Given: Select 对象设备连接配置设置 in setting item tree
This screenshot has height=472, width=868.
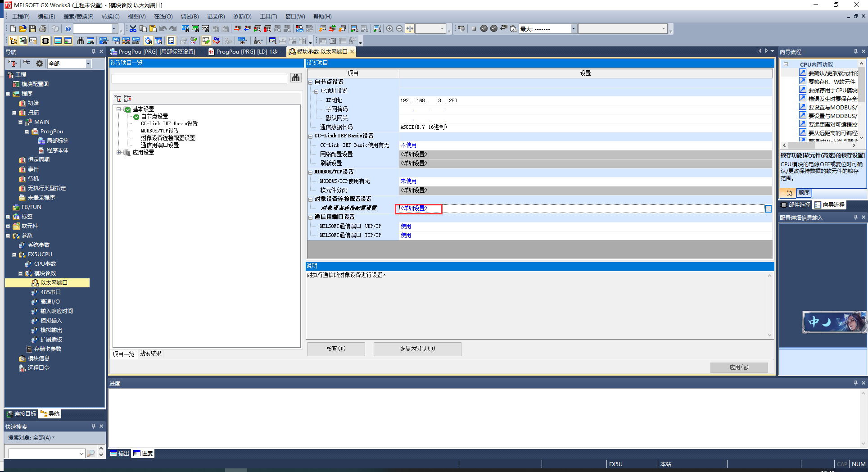Looking at the screenshot, I should (x=168, y=138).
